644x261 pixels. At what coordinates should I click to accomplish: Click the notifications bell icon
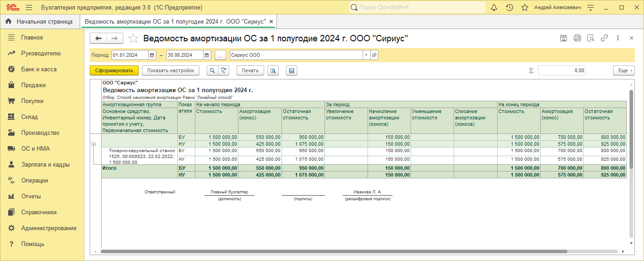(494, 8)
